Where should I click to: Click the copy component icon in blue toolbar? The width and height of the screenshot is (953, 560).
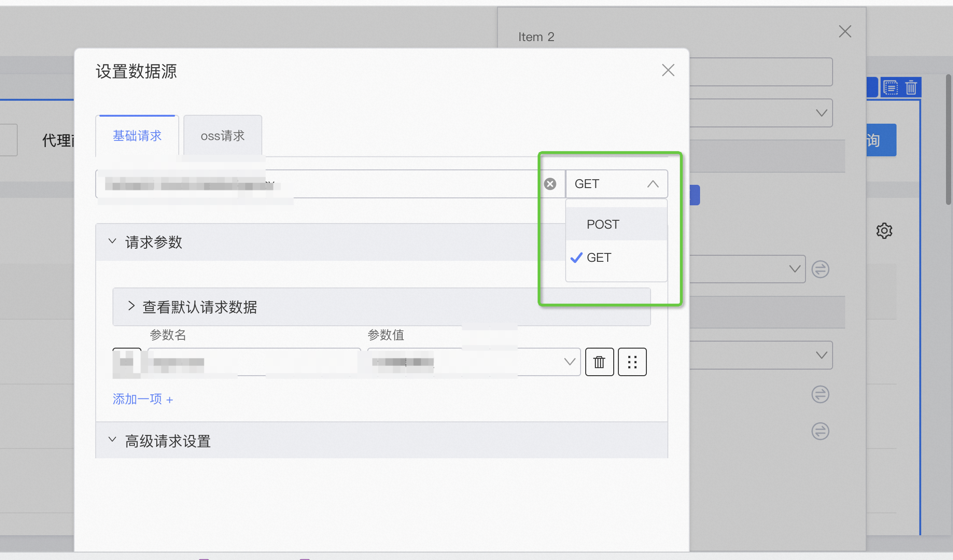pyautogui.click(x=890, y=88)
